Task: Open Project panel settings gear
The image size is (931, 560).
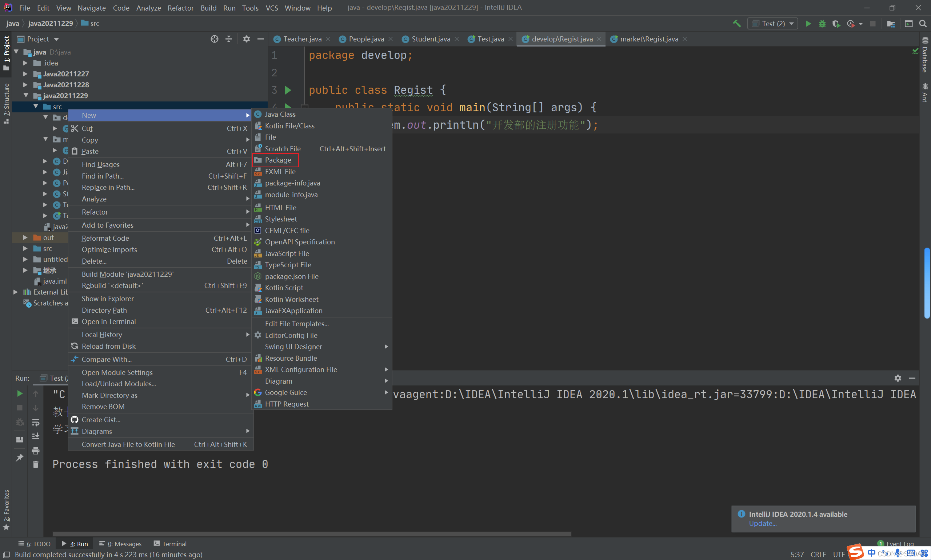Action: (x=247, y=39)
